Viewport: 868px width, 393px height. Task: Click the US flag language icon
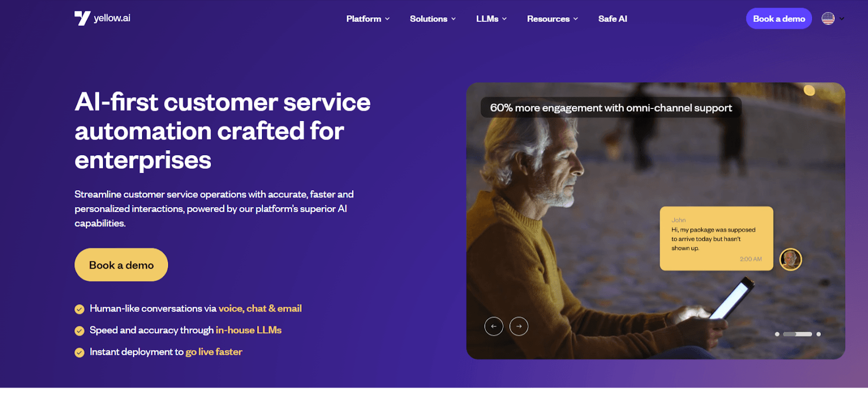pyautogui.click(x=828, y=18)
